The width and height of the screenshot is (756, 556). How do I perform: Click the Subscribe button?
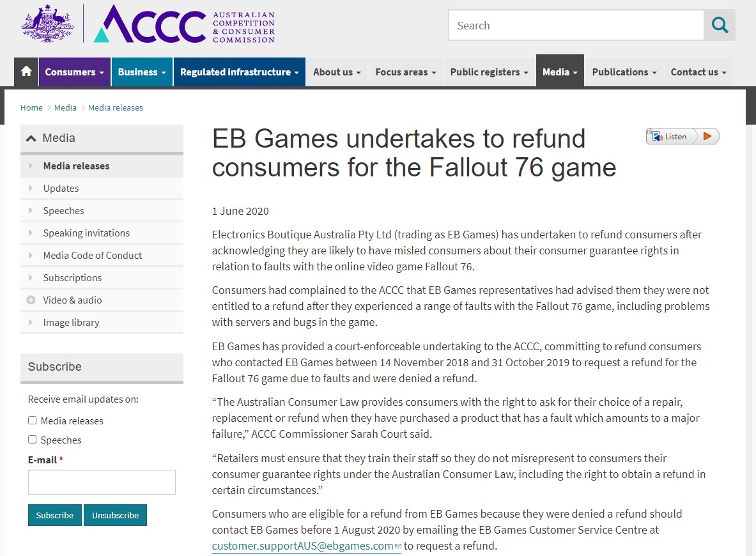click(x=55, y=515)
